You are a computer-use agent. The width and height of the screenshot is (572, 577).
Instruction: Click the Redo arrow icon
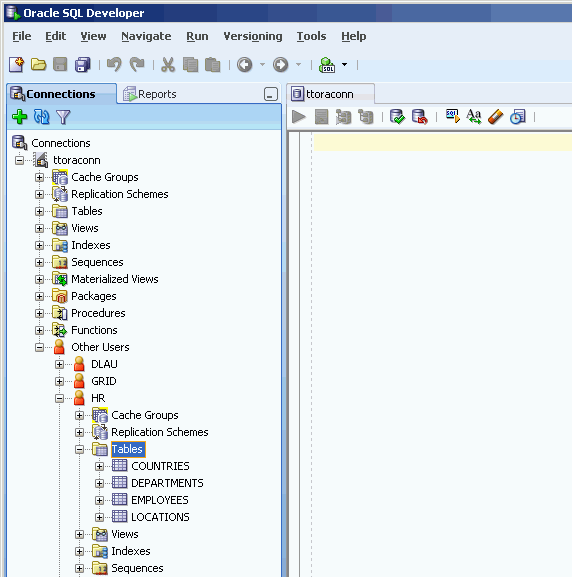click(x=137, y=64)
